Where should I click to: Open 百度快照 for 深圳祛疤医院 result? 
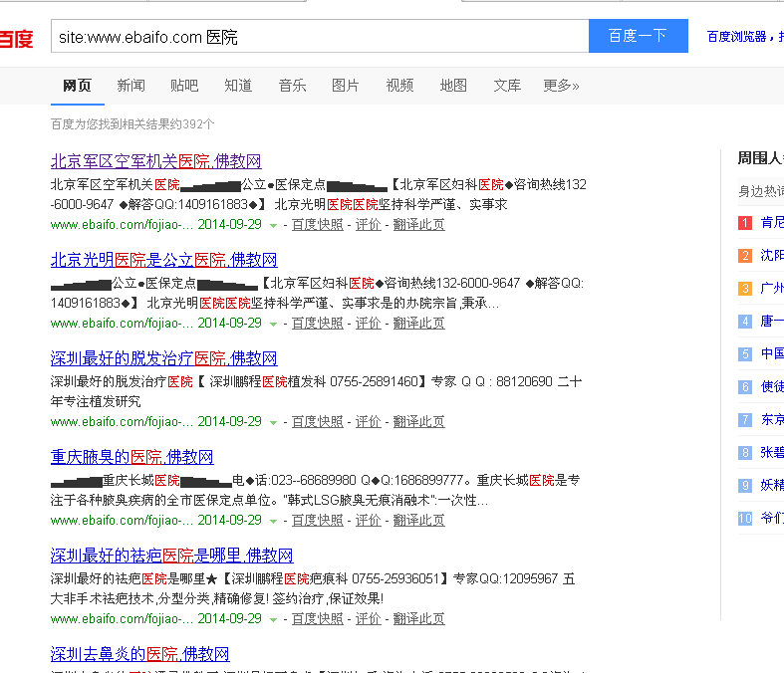(318, 618)
